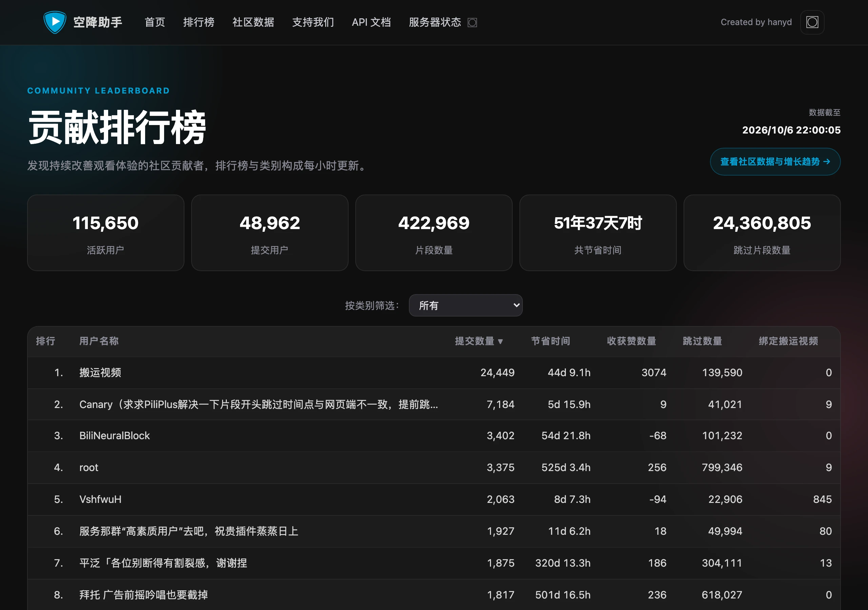Click the theme toggle icon button top-right
Screen dimensions: 868x610
812,22
